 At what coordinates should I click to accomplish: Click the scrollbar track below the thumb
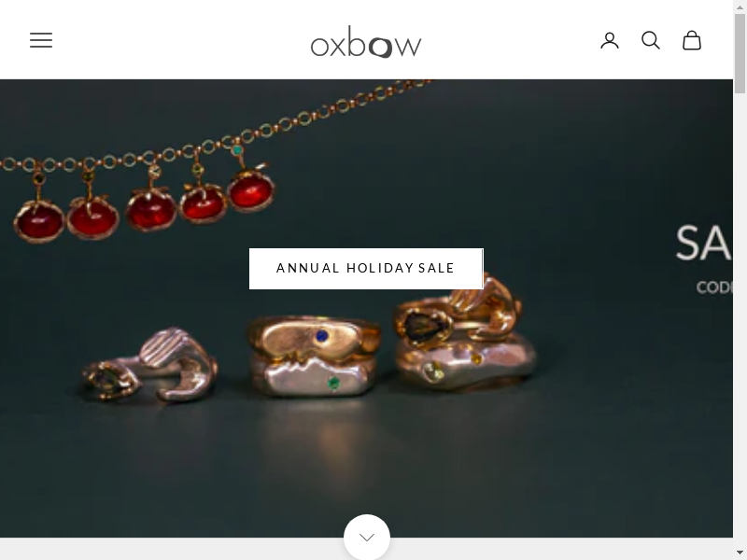pyautogui.click(x=740, y=327)
